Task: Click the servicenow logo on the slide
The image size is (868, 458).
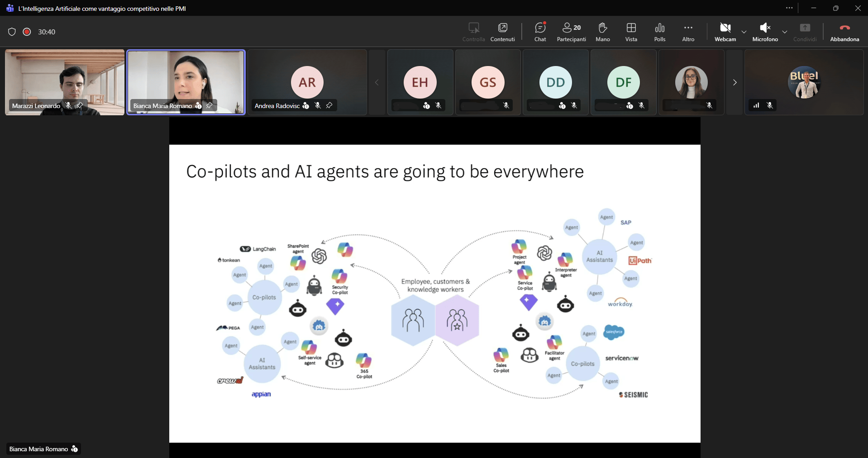Action: pyautogui.click(x=622, y=358)
